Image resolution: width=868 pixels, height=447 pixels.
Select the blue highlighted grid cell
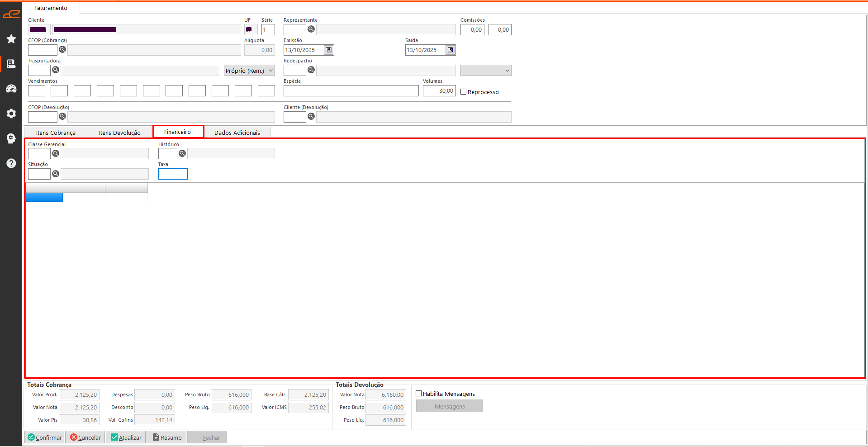coord(44,197)
